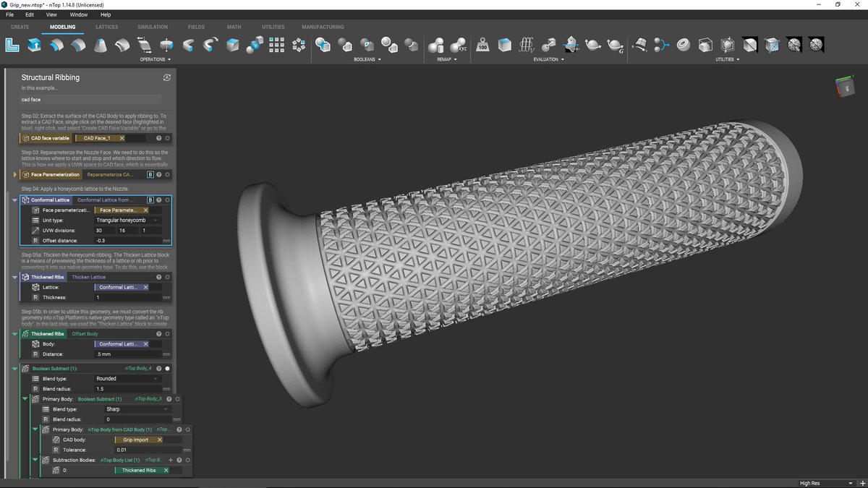The width and height of the screenshot is (868, 488).
Task: Click the sphere icon with G label
Action: pos(616,46)
